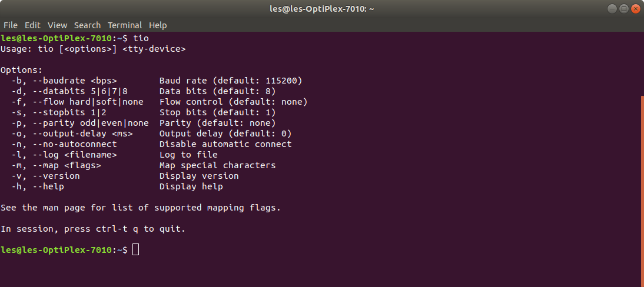Click the cursor block at bottom prompt
Image resolution: width=644 pixels, height=287 pixels.
pos(136,249)
